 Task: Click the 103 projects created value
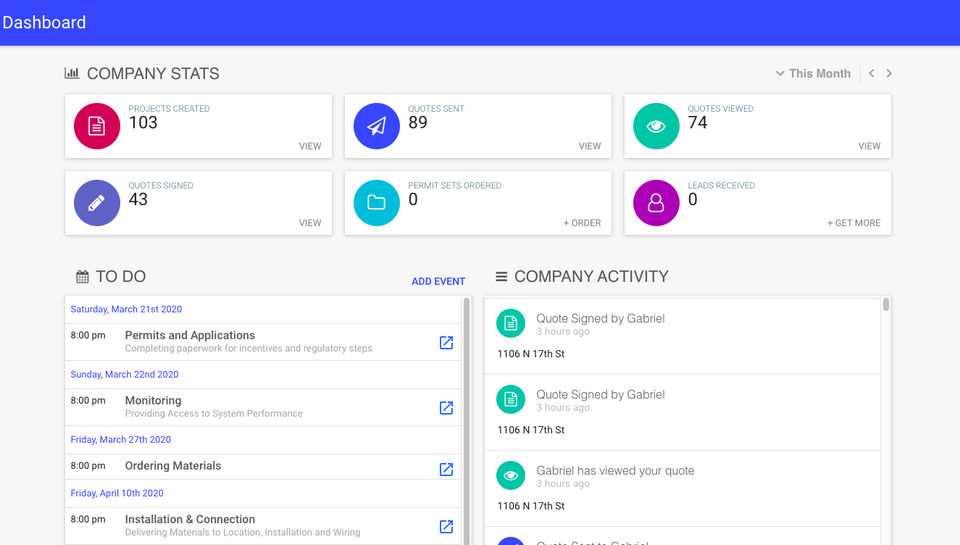(143, 122)
